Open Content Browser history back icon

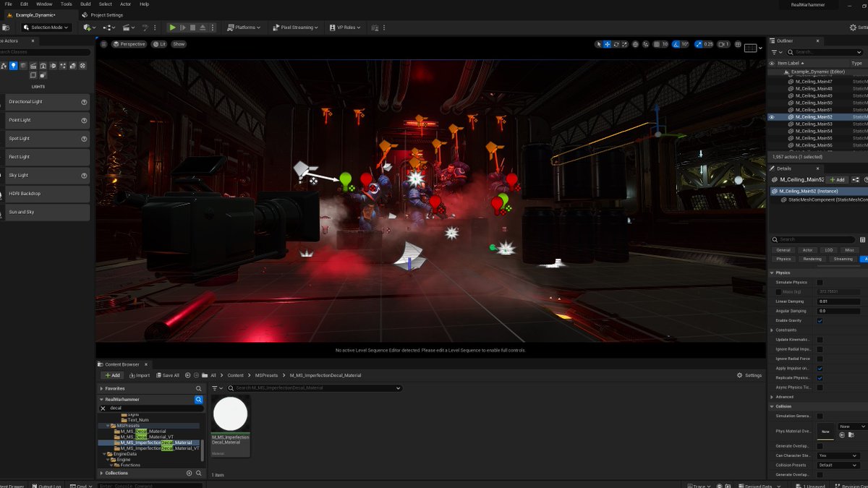pos(188,375)
